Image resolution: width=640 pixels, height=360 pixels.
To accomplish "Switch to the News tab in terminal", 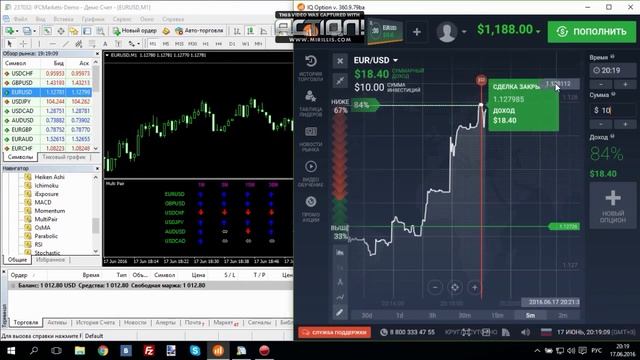I will click(x=135, y=322).
